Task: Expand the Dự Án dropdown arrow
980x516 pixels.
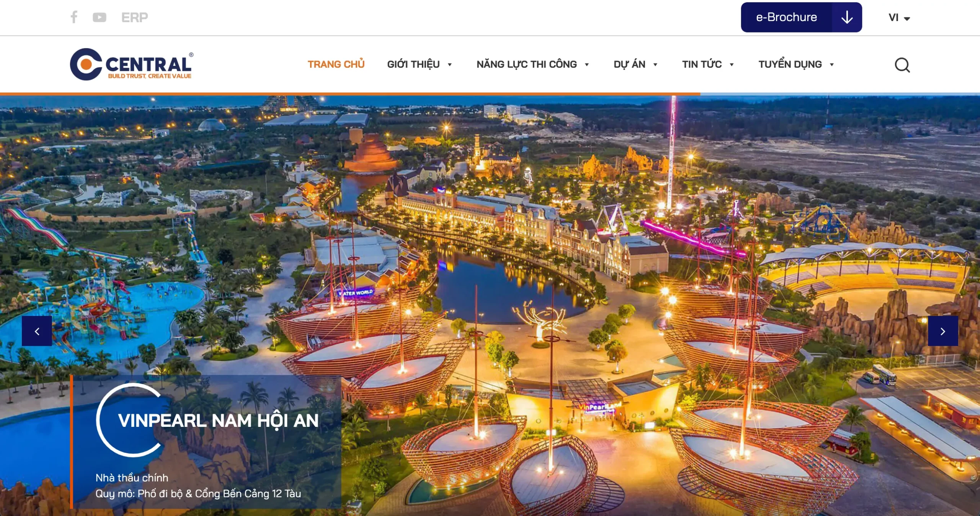Action: click(655, 65)
